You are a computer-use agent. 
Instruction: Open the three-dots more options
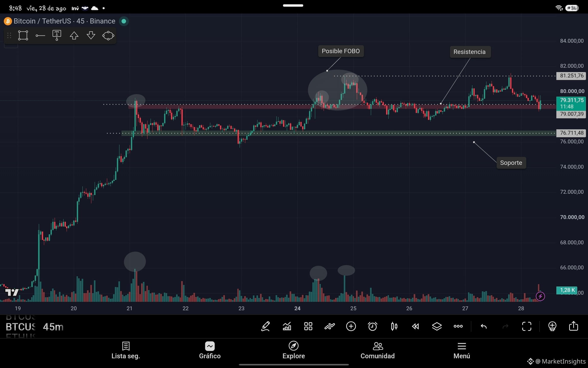click(458, 326)
